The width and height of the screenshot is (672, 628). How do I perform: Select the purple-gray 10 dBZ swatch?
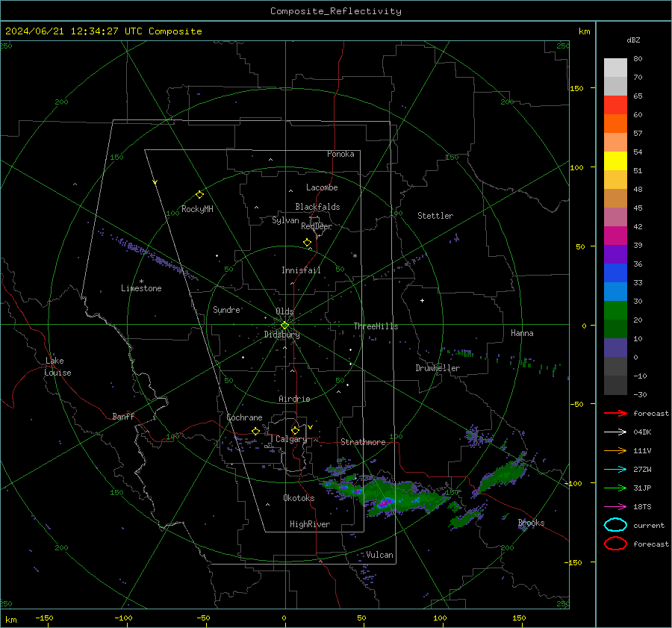[615, 348]
